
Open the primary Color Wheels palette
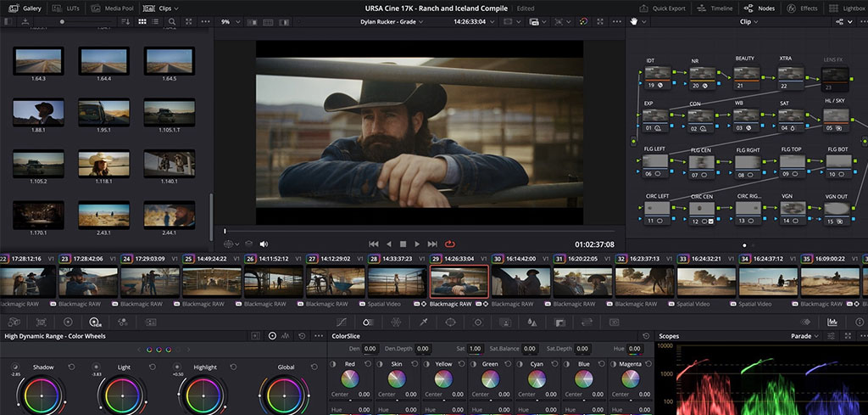pyautogui.click(x=68, y=322)
